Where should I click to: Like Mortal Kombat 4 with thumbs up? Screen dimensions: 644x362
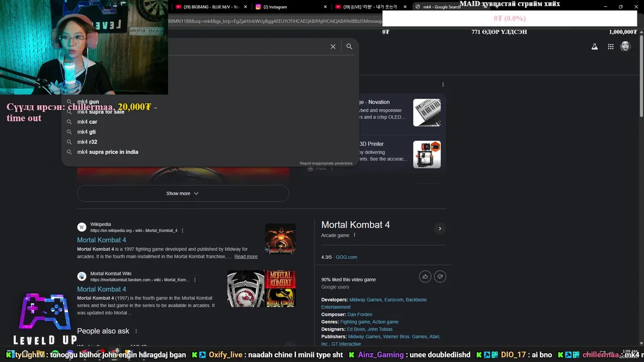coord(425,277)
